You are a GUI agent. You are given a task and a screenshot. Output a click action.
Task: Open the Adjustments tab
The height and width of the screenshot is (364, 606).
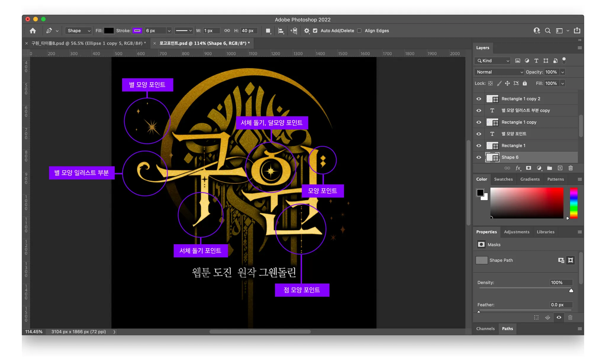[x=516, y=232]
